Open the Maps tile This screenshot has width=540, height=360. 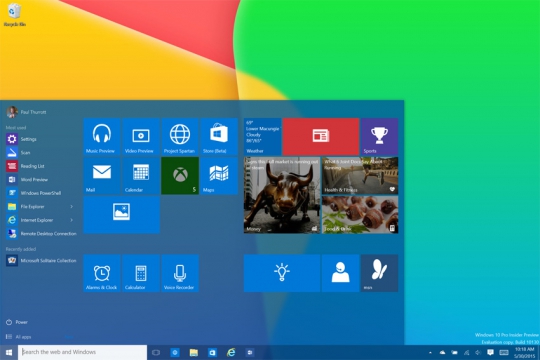(x=219, y=176)
